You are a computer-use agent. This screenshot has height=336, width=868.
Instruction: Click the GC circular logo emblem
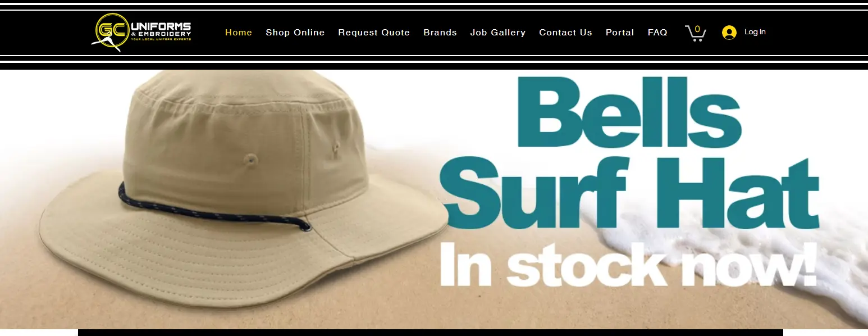click(x=111, y=31)
